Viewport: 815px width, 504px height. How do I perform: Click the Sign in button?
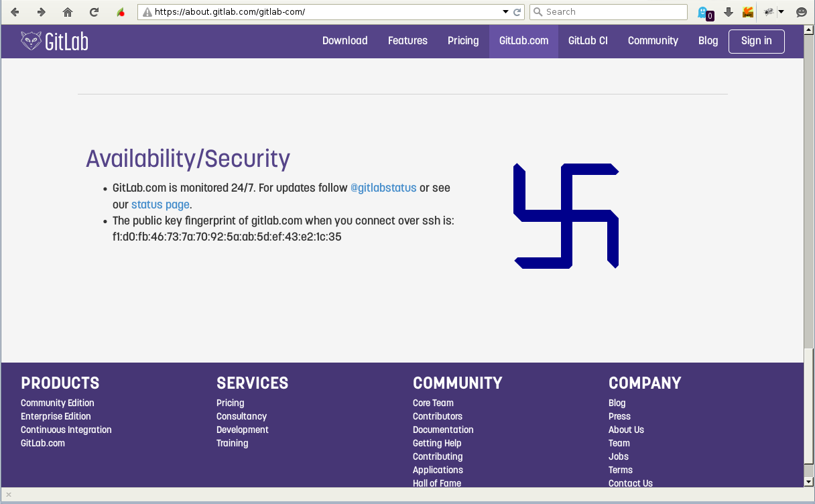[757, 41]
